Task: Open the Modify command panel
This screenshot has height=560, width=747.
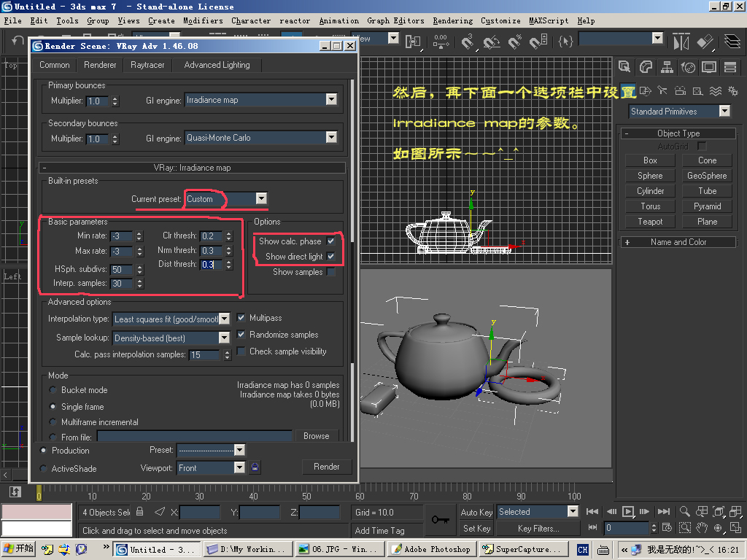Action: [646, 67]
